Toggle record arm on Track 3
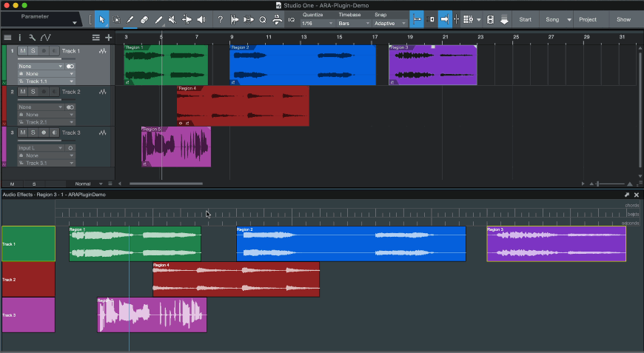Image resolution: width=644 pixels, height=353 pixels. 44,132
